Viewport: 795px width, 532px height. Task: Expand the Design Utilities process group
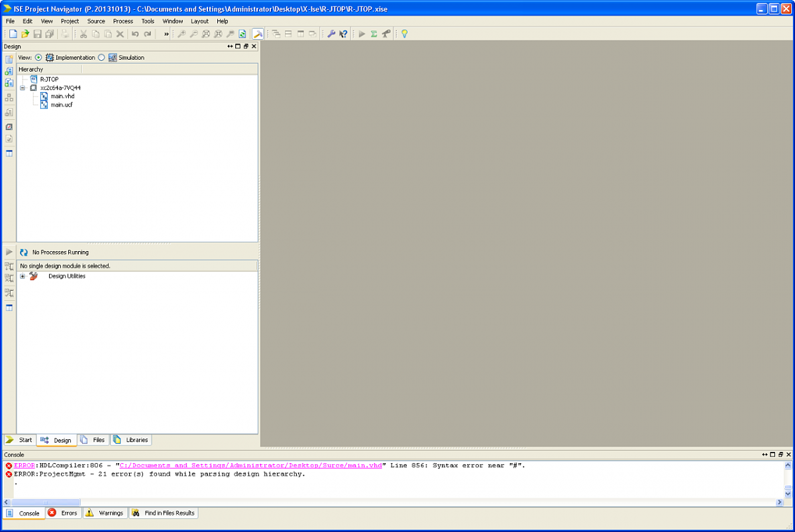click(x=23, y=276)
